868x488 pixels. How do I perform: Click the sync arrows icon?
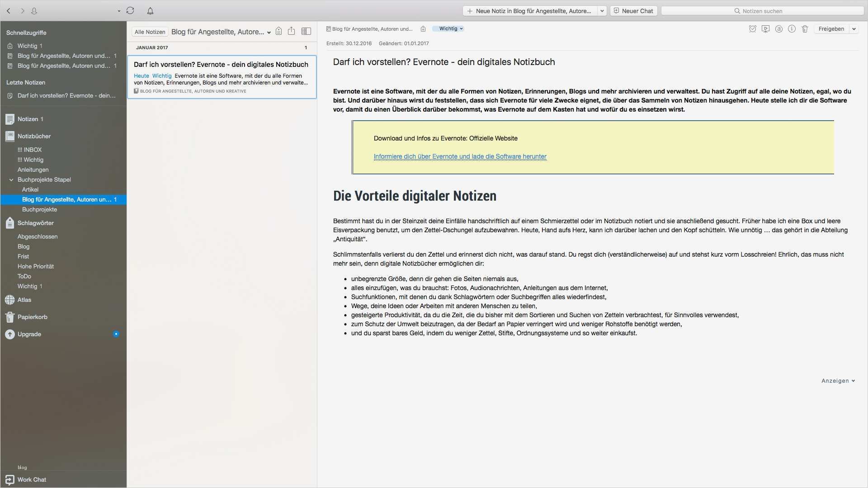(x=130, y=10)
